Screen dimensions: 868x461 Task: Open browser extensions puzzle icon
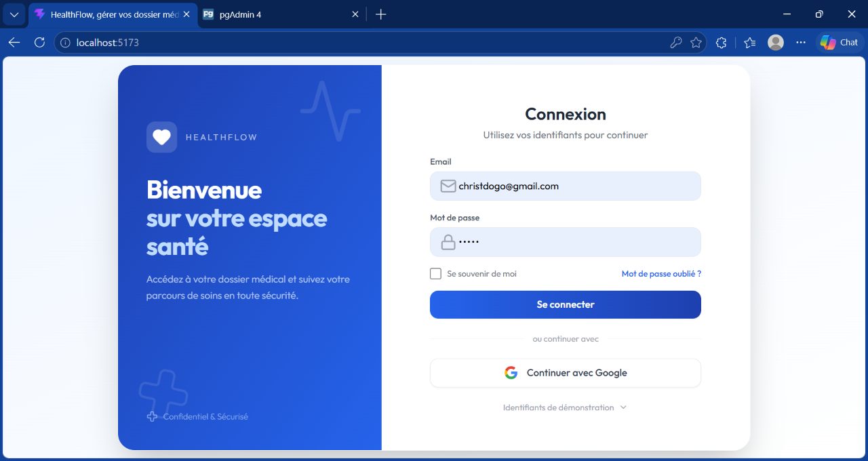click(721, 43)
